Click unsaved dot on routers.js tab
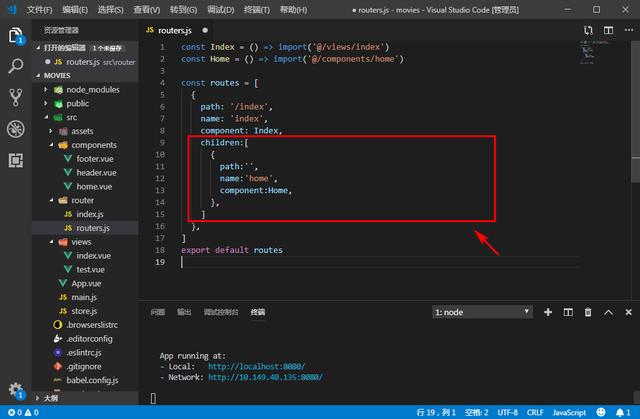The height and width of the screenshot is (419, 640). [205, 30]
